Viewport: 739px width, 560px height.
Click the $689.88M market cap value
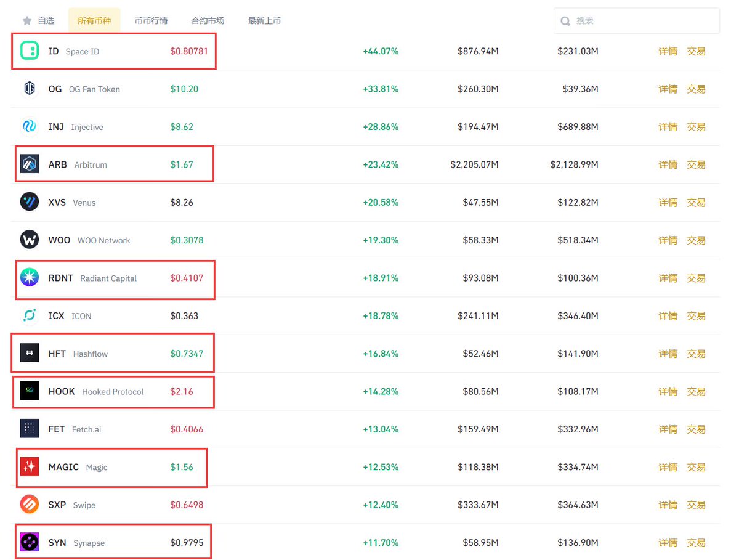[x=578, y=127]
